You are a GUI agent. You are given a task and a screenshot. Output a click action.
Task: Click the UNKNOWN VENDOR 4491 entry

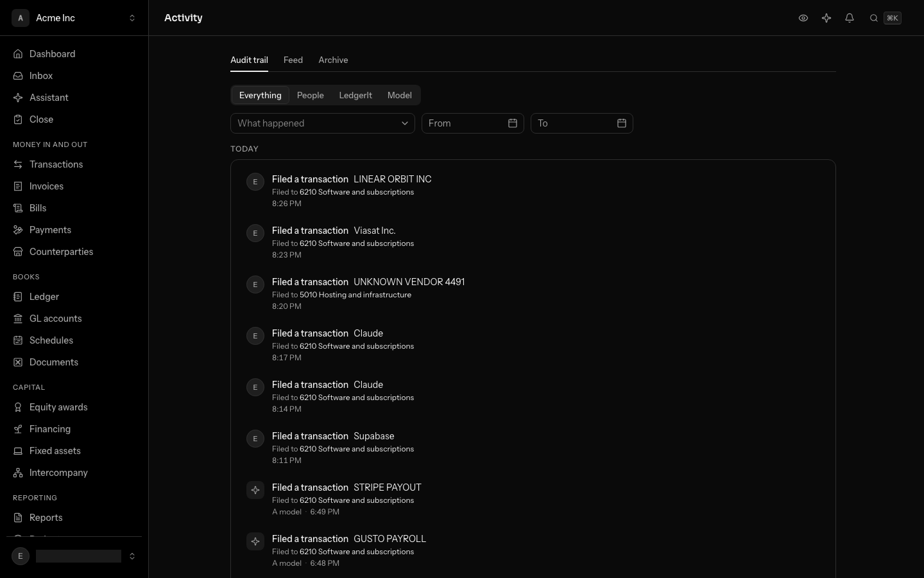point(533,293)
